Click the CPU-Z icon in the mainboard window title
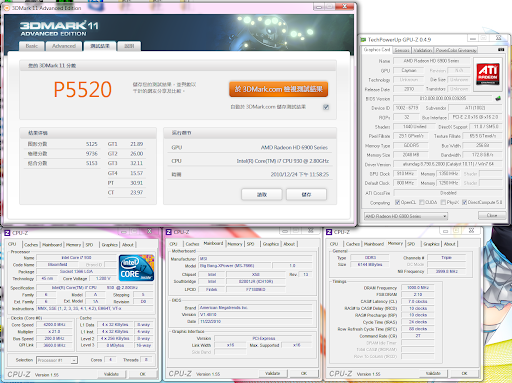Screen dimensions: 512x383 [169, 232]
